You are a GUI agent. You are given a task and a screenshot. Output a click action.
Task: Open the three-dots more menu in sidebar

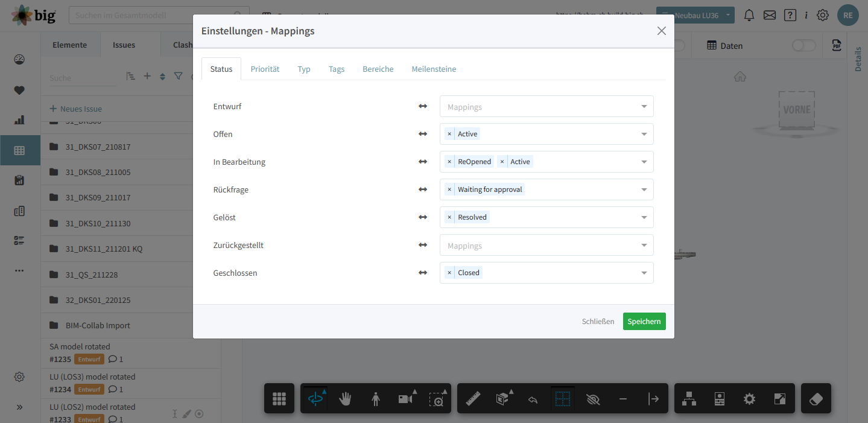[x=19, y=270]
